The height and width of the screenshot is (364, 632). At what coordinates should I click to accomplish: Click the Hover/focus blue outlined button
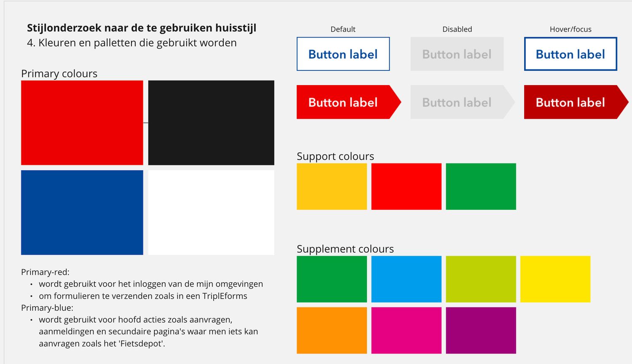(570, 54)
